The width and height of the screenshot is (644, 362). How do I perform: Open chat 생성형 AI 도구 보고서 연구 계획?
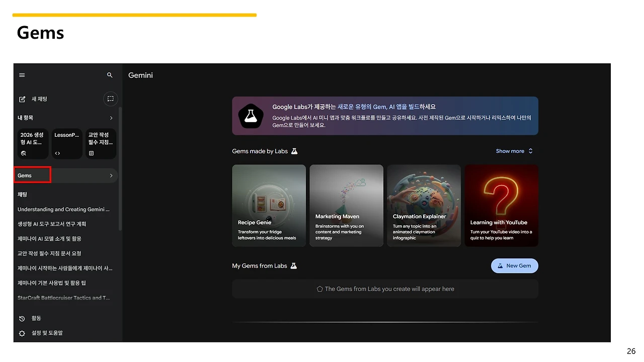[52, 224]
